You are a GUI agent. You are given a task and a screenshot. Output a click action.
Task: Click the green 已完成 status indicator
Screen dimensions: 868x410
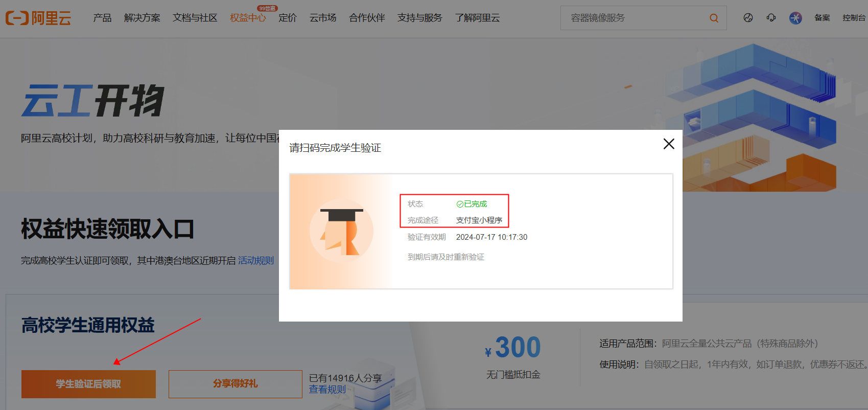click(472, 204)
